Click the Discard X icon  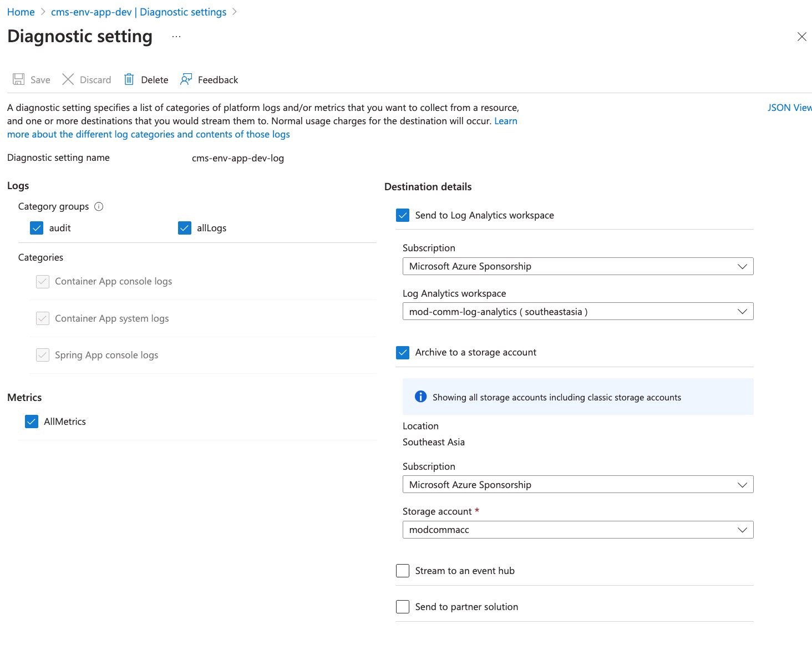point(68,79)
